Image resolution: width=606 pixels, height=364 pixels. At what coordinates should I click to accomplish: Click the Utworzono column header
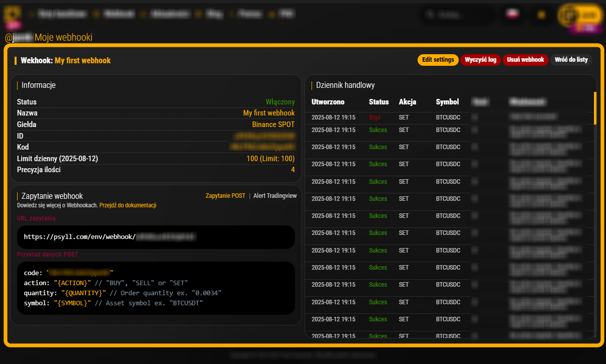pyautogui.click(x=328, y=102)
